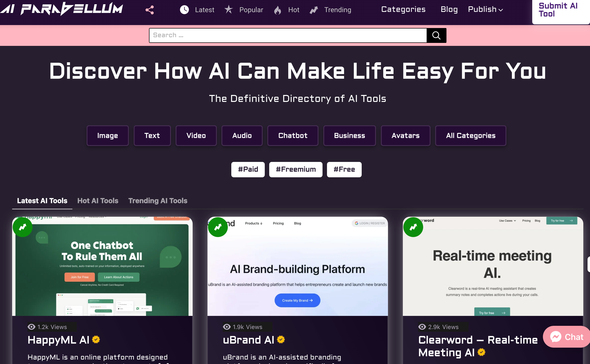Switch to Trending AI Tools tab
The image size is (590, 364).
(x=158, y=201)
